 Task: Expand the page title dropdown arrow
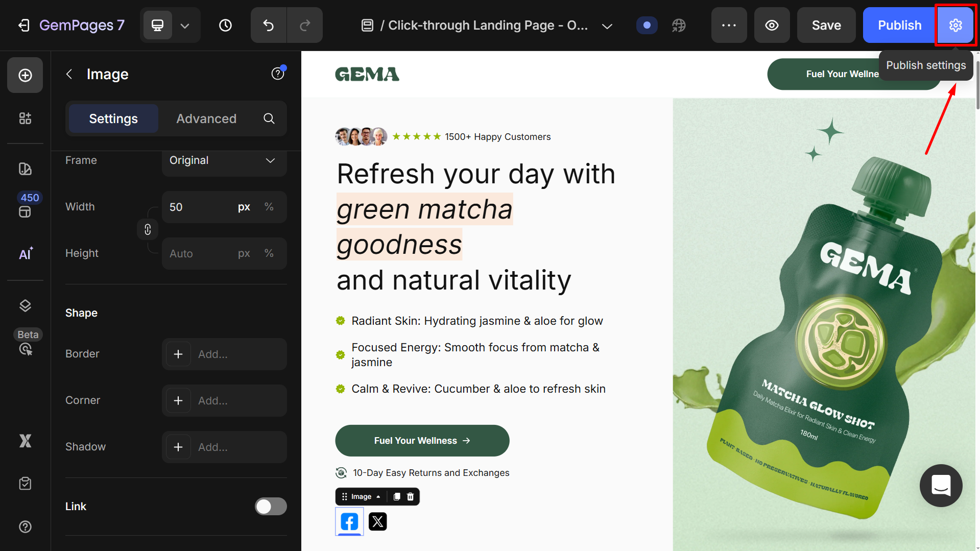(x=607, y=26)
